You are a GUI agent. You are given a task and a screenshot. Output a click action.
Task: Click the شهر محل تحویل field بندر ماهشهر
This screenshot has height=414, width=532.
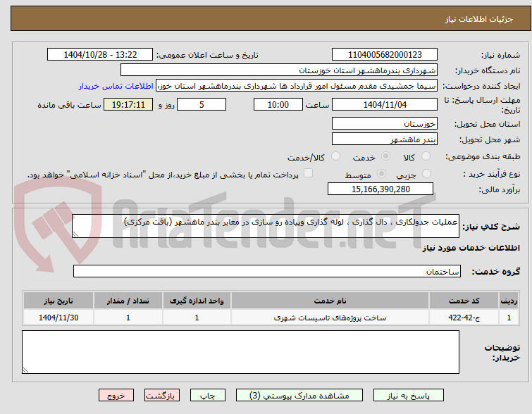(385, 139)
